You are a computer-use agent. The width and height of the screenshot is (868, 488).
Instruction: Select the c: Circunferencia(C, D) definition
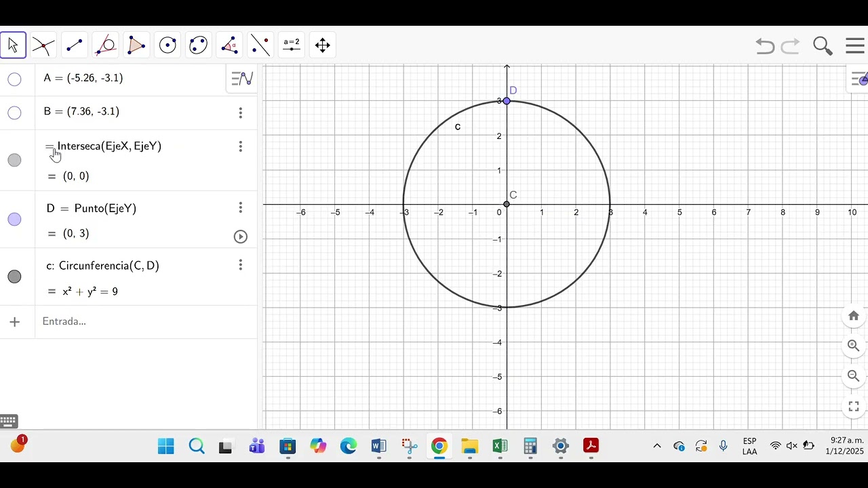click(x=102, y=266)
